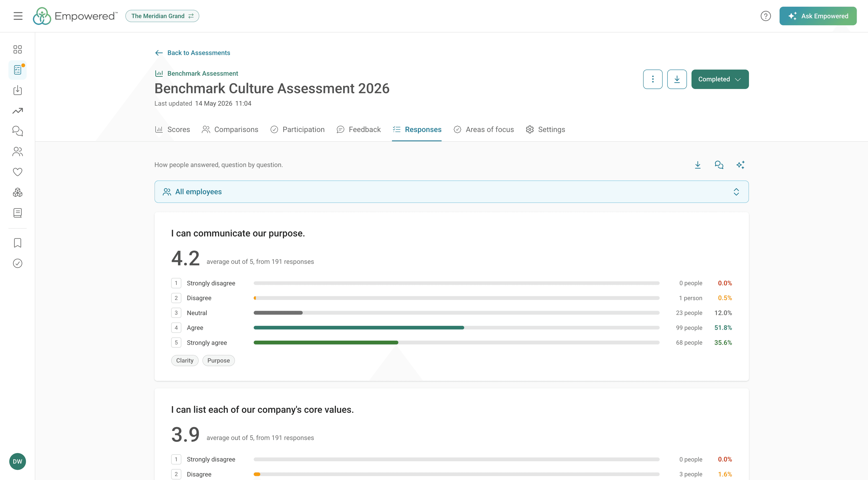This screenshot has width=868, height=480.
Task: Click the Purpose tag
Action: (x=218, y=361)
